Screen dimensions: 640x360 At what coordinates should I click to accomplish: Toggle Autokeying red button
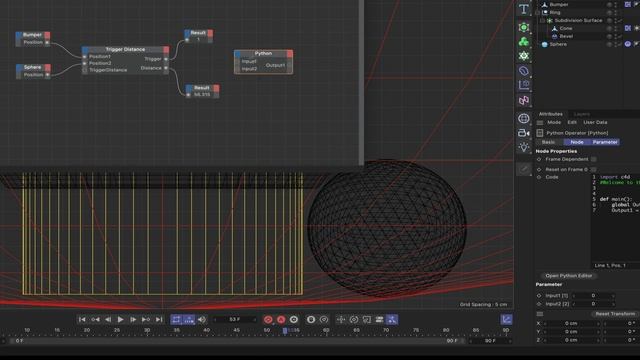click(x=281, y=320)
